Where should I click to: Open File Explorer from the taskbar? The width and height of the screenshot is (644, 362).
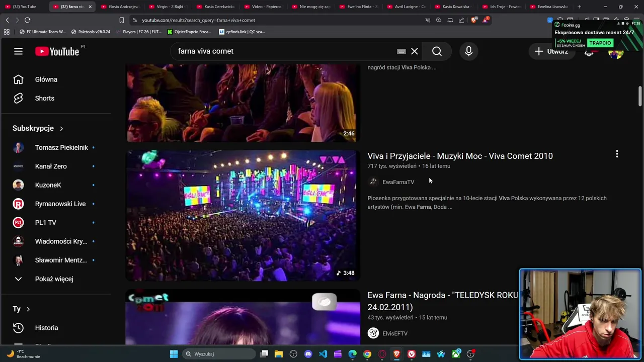pos(279,354)
